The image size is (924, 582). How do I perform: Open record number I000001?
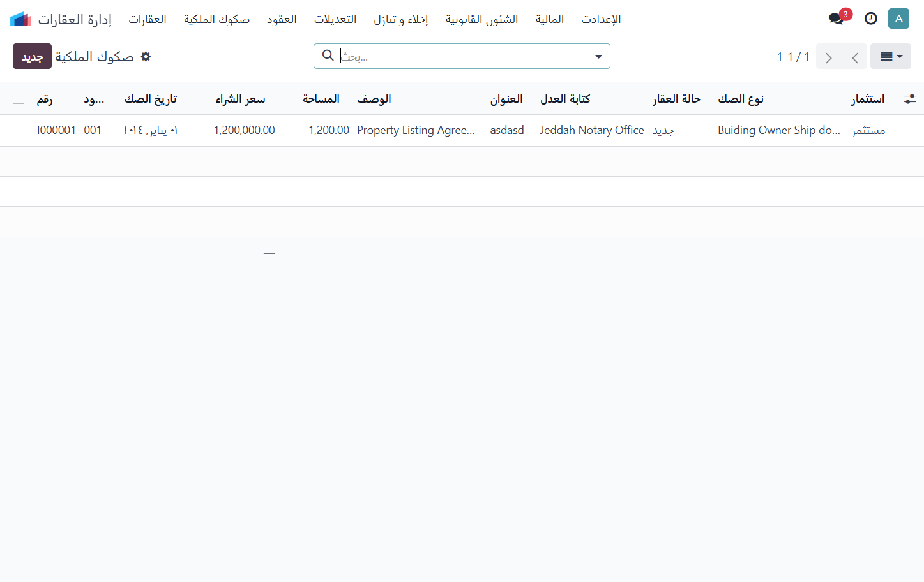click(x=56, y=130)
